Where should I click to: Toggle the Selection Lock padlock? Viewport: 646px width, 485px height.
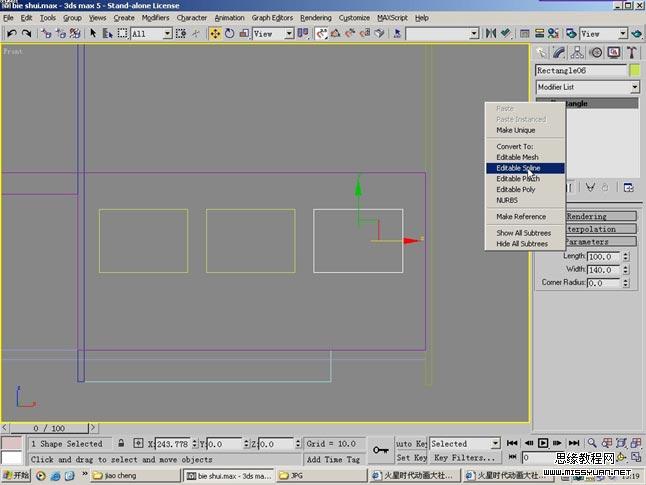[121, 443]
